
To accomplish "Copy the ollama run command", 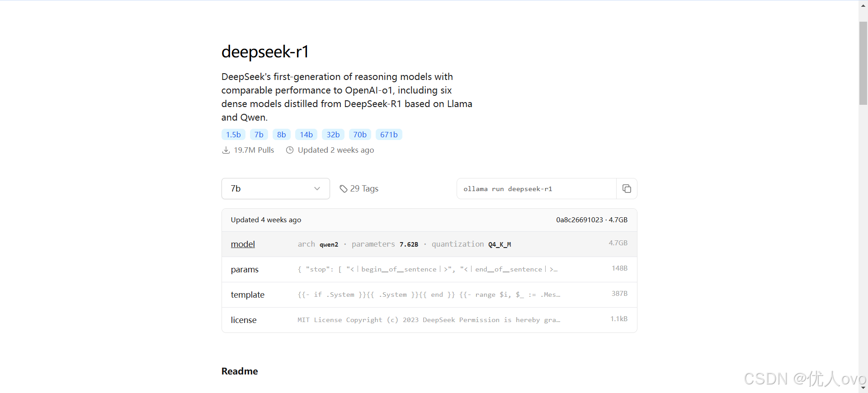I will pos(627,189).
